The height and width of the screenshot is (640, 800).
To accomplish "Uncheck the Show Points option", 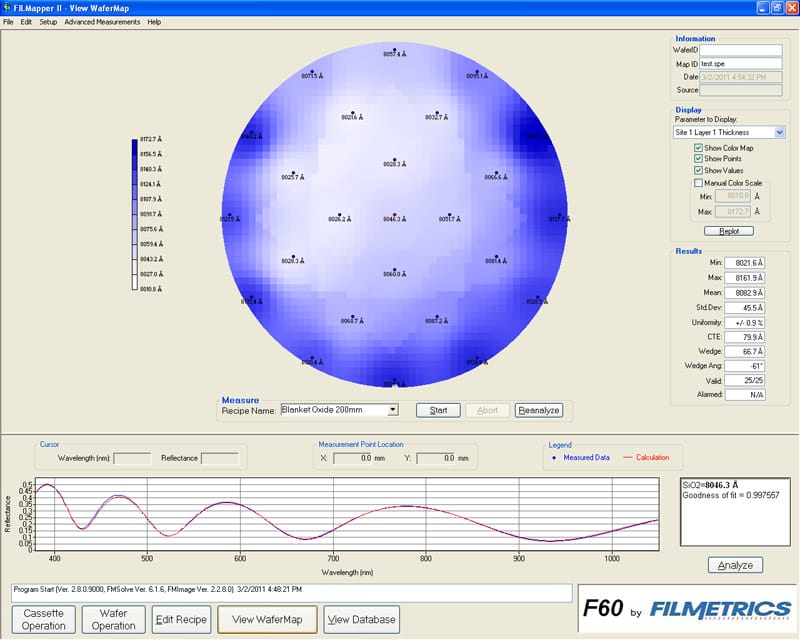I will [698, 159].
